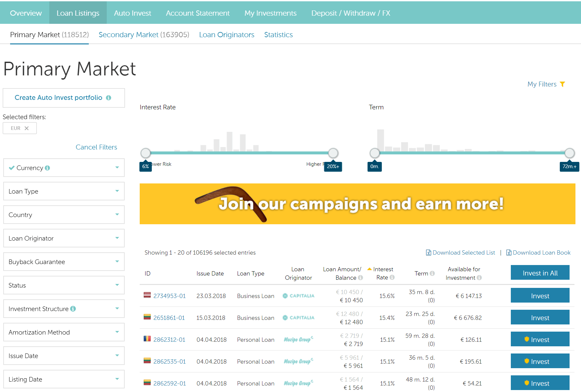Click the Interest Rate 6% slider handle
581x392 pixels.
click(146, 153)
